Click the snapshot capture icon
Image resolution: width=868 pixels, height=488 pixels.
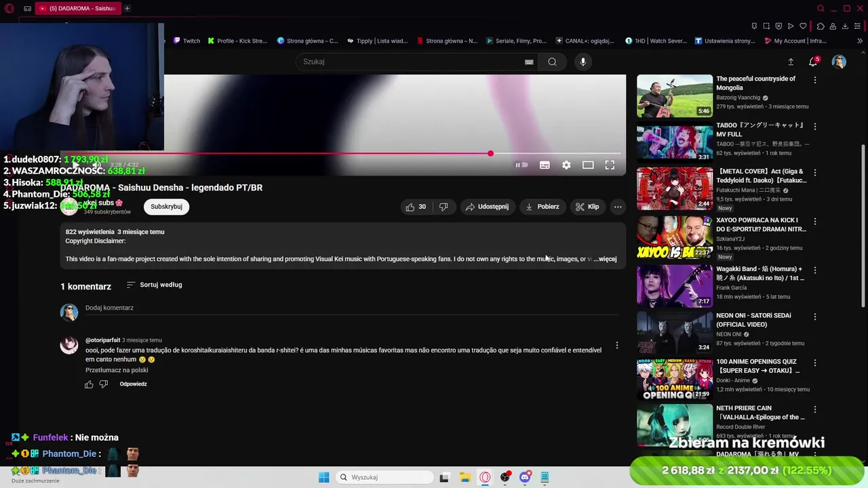pyautogui.click(x=766, y=26)
